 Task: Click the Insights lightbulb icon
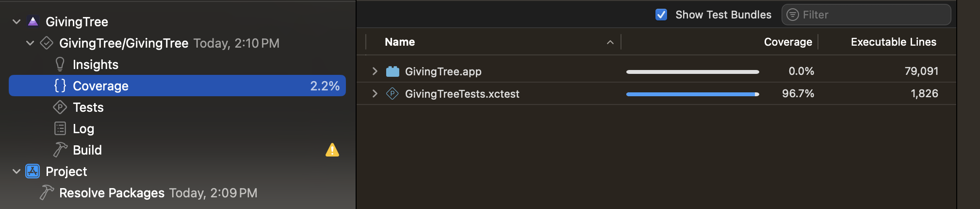point(60,65)
